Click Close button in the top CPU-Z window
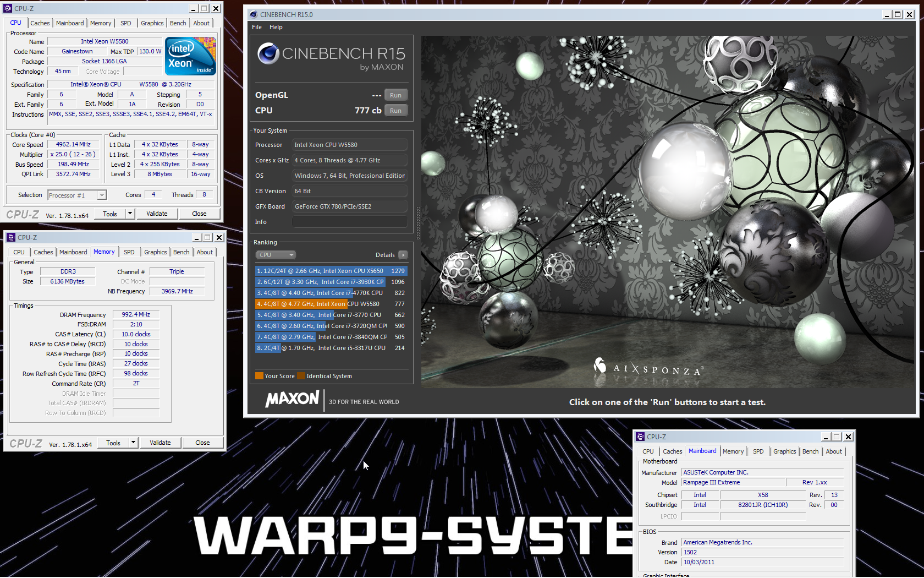924x578 pixels. point(199,214)
